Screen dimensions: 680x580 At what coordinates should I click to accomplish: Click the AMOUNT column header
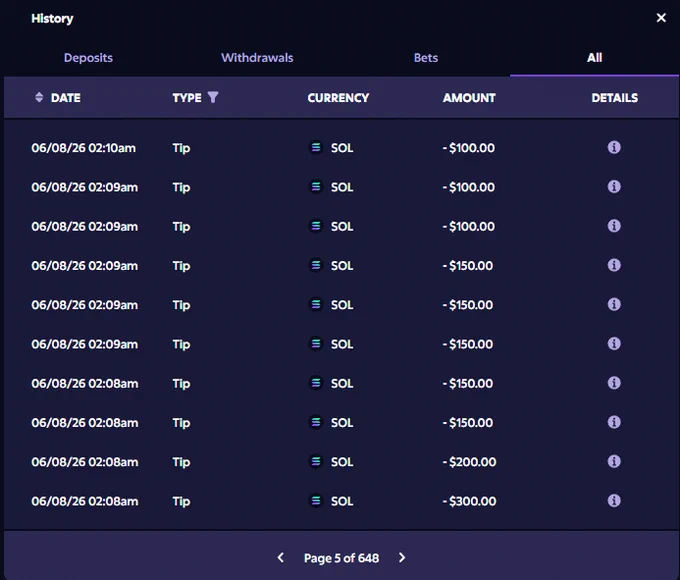[469, 98]
